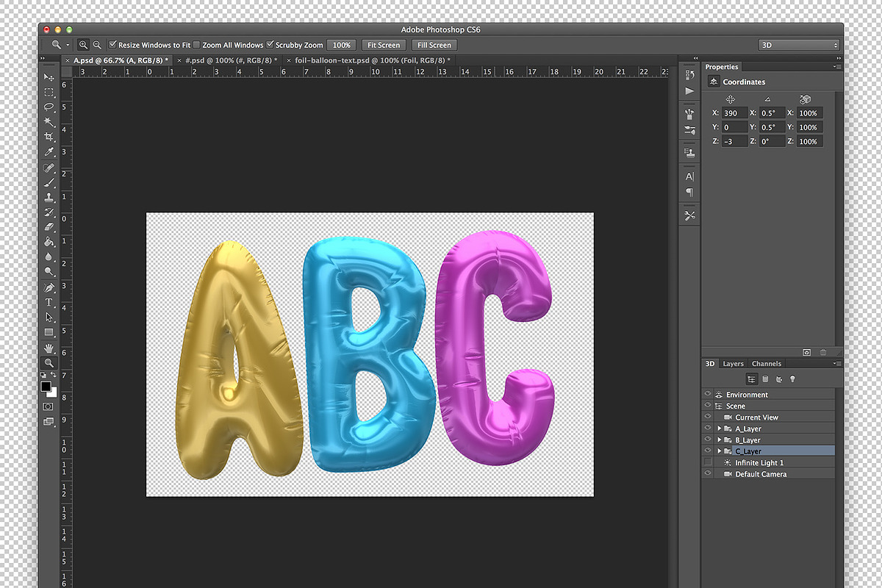
Task: Filter 3D panel by whole scene
Action: point(752,379)
